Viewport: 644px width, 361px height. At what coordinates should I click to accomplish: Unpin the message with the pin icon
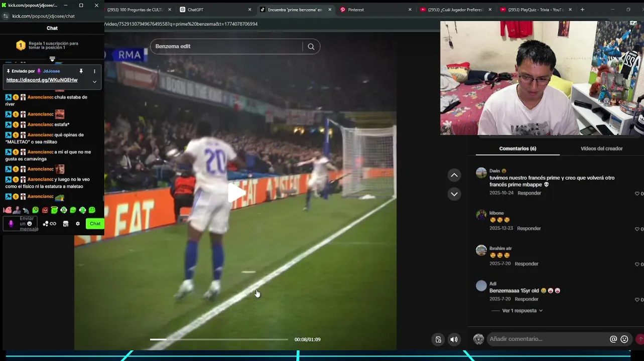81,71
